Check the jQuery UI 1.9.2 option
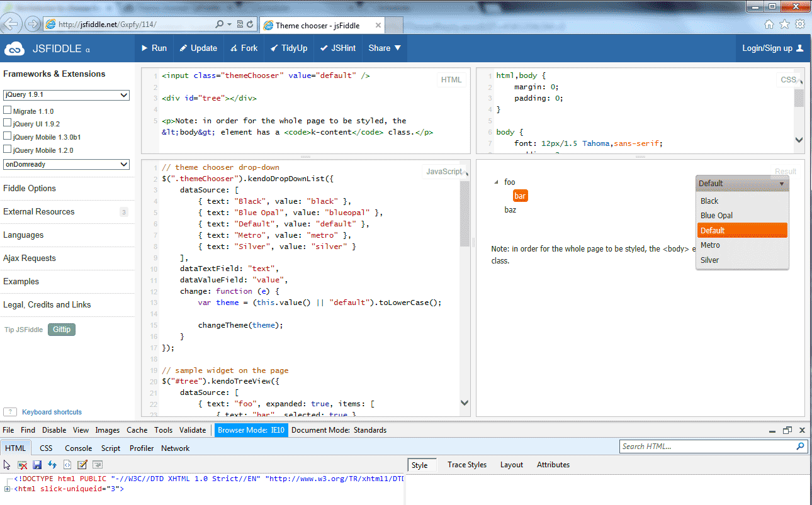812x505 pixels. pyautogui.click(x=8, y=123)
